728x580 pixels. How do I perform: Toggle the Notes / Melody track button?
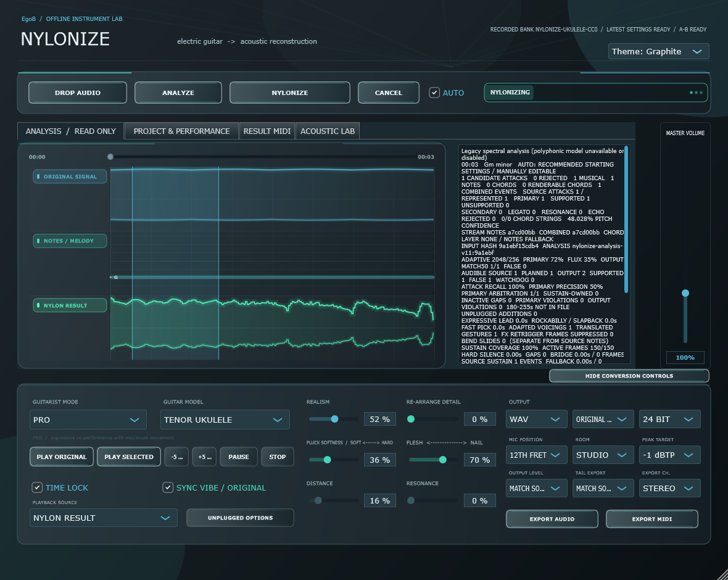click(x=70, y=241)
